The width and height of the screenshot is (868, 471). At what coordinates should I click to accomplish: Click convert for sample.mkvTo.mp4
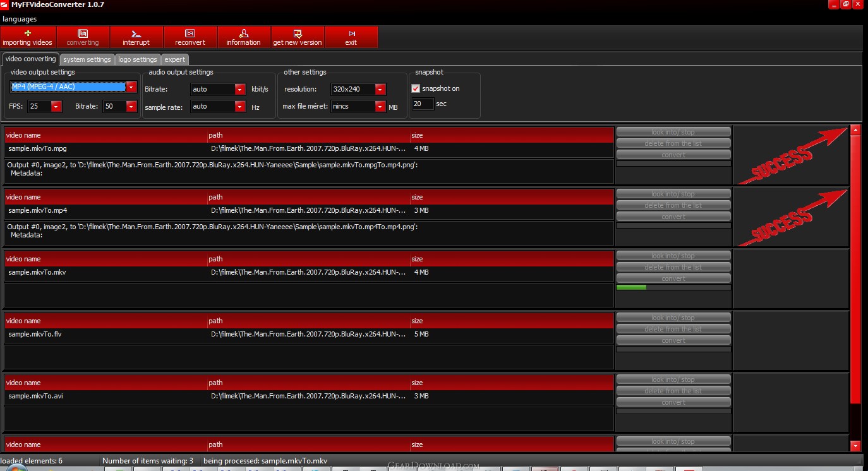point(673,217)
